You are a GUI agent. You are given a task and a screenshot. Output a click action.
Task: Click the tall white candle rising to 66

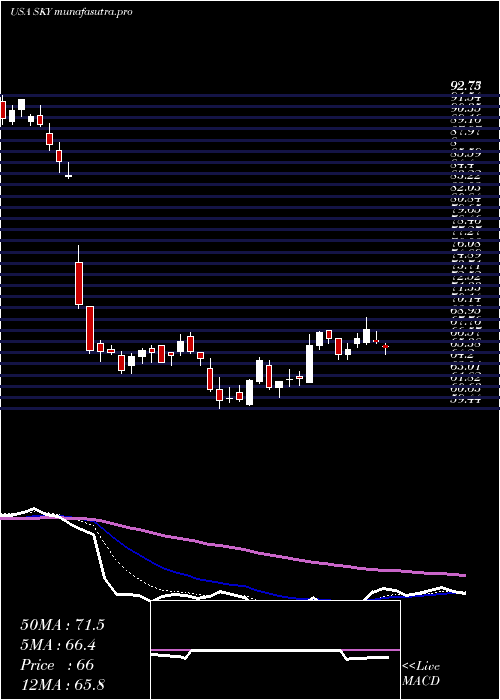(x=309, y=364)
